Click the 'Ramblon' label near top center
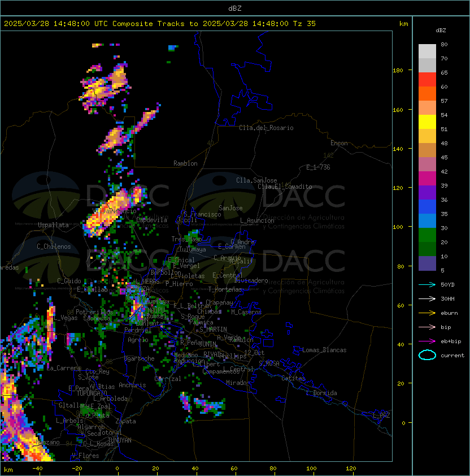470x476 pixels. [185, 163]
